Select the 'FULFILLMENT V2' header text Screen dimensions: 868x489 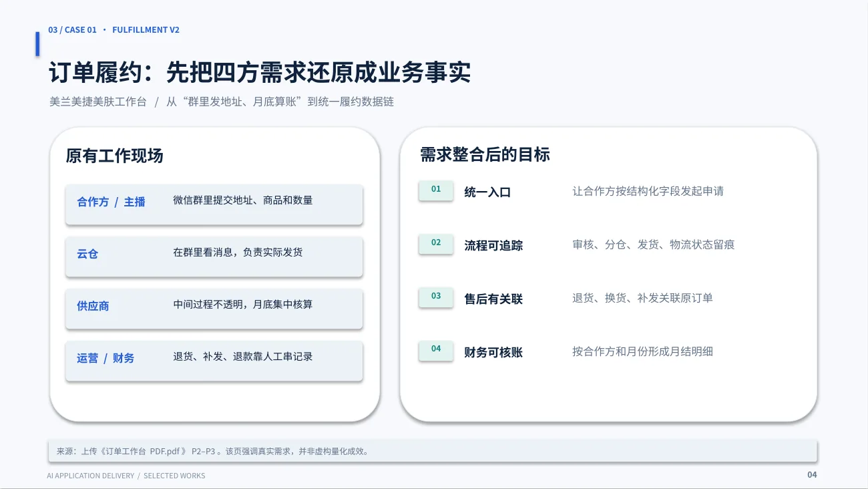[146, 30]
